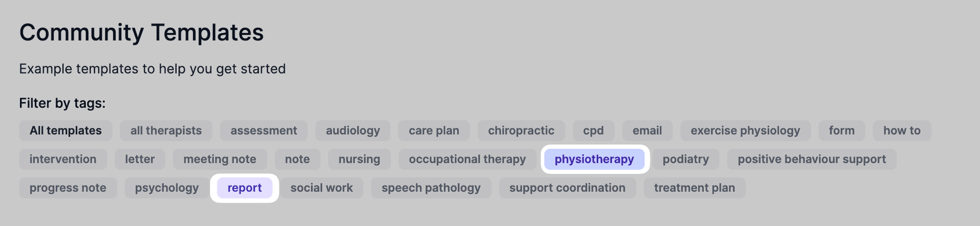Viewport: 980px width, 226px height.
Task: Choose the care plan tag
Action: pyautogui.click(x=434, y=131)
